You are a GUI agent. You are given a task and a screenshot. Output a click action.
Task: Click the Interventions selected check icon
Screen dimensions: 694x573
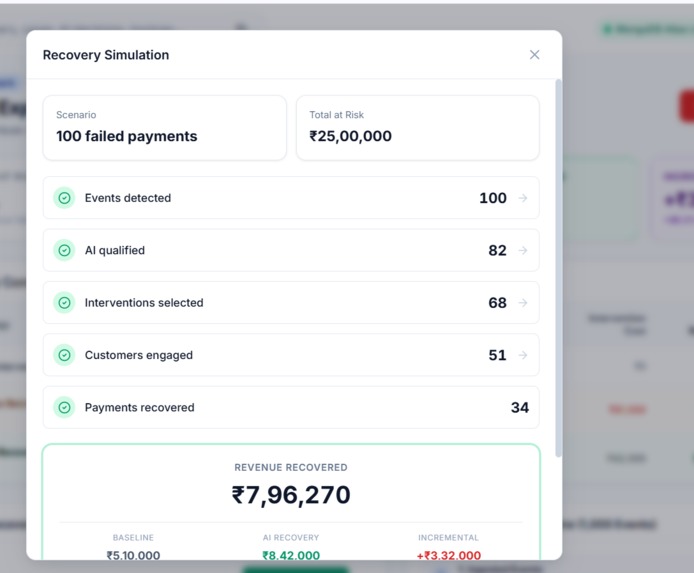64,303
